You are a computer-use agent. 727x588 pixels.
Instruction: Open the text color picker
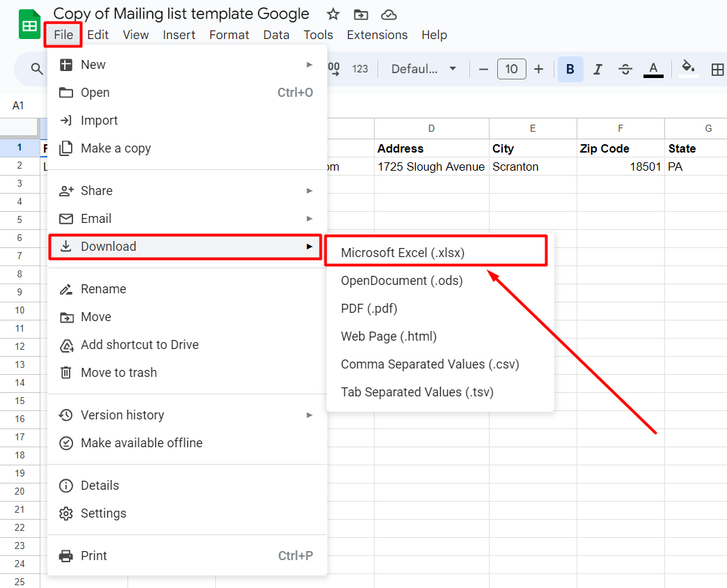[x=653, y=69]
